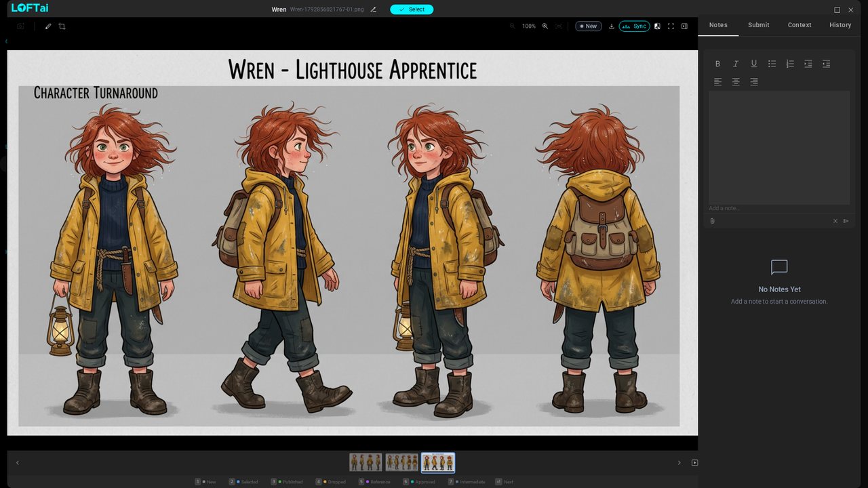Open the Submit tab

point(759,25)
